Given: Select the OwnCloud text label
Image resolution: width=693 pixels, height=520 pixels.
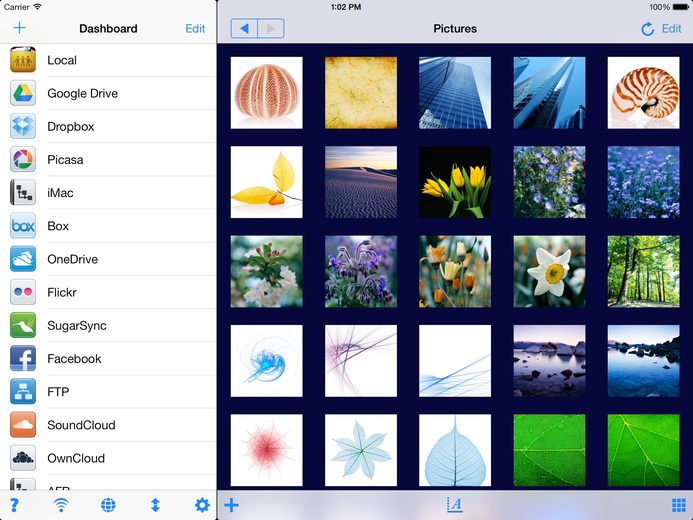Looking at the screenshot, I should click(76, 458).
